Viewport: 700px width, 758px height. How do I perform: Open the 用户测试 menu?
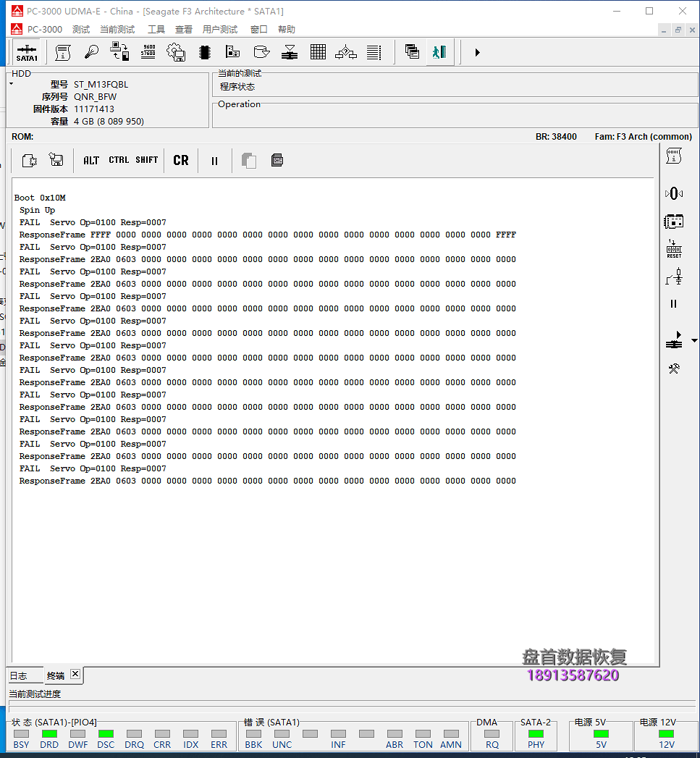[x=220, y=30]
